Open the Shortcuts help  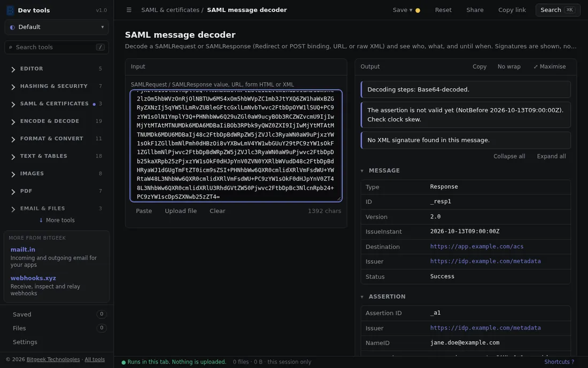click(x=559, y=362)
